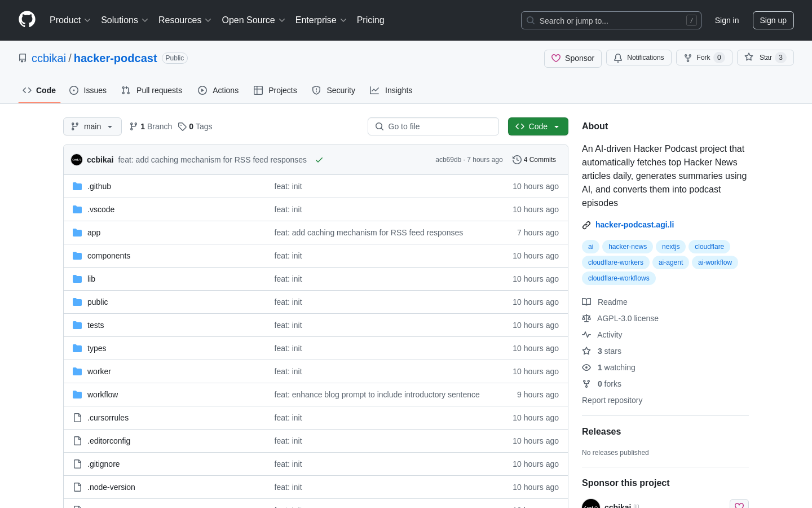Switch to the Pull requests tab
812x508 pixels.
(x=152, y=90)
